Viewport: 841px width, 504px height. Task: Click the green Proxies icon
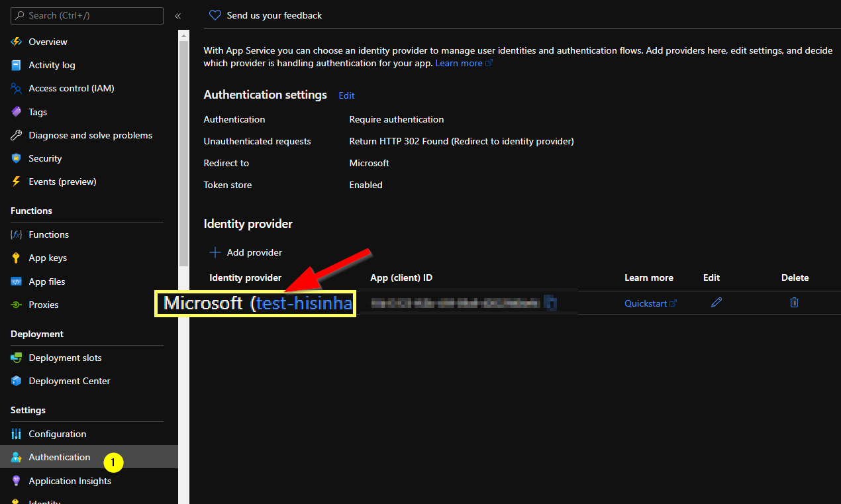[x=17, y=305]
